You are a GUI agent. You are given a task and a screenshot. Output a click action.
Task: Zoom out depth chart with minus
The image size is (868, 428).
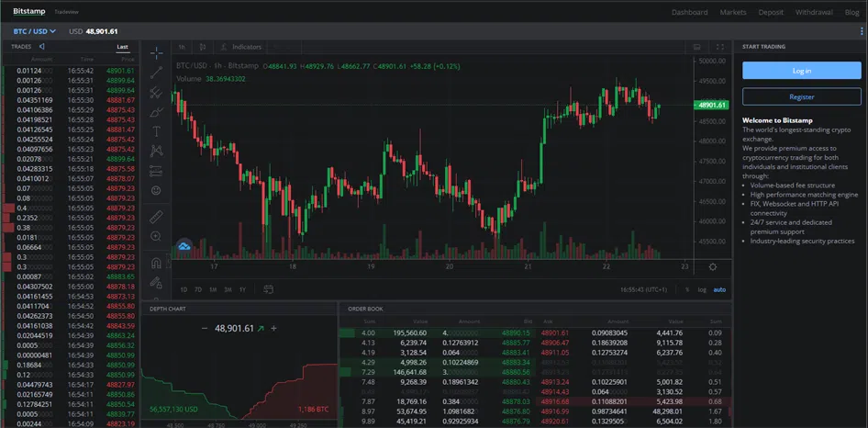205,328
